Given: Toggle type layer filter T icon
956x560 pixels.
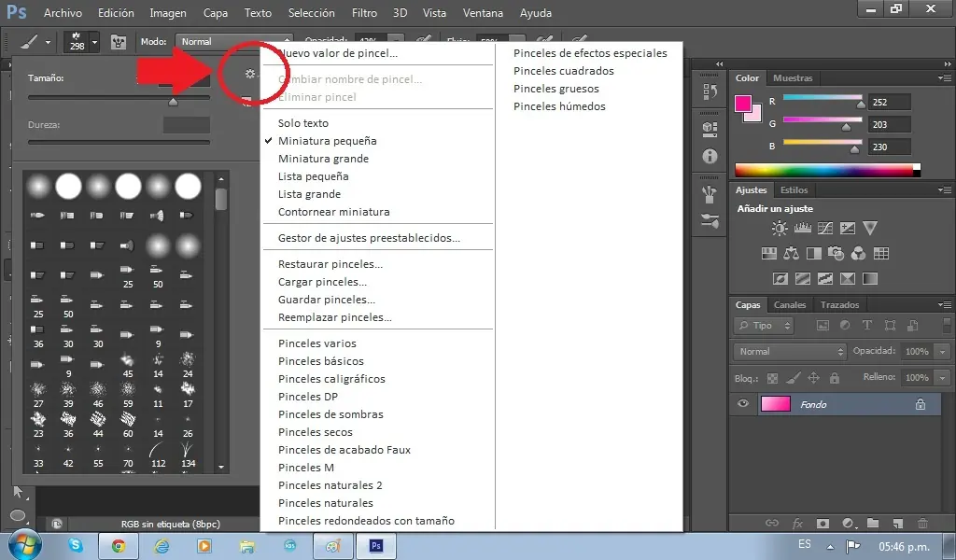Looking at the screenshot, I should (867, 326).
